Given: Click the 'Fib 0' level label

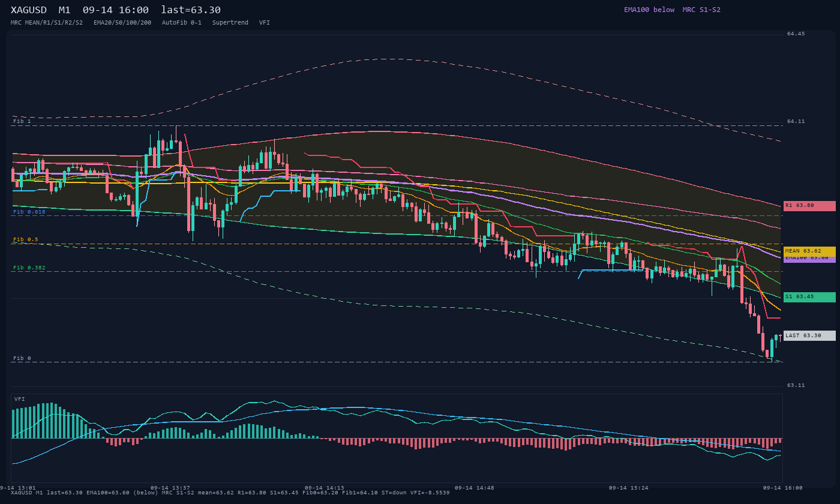Looking at the screenshot, I should (22, 358).
